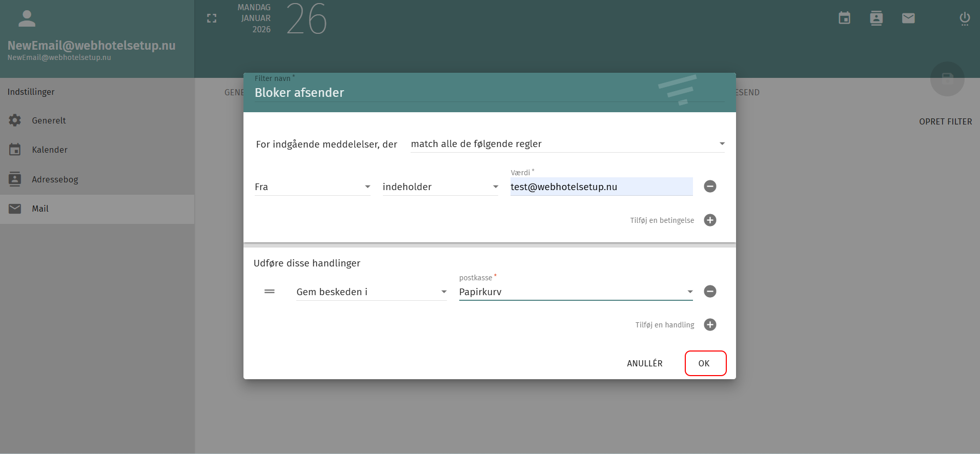980x454 pixels.
Task: Add a new condition with plus icon
Action: coord(710,220)
